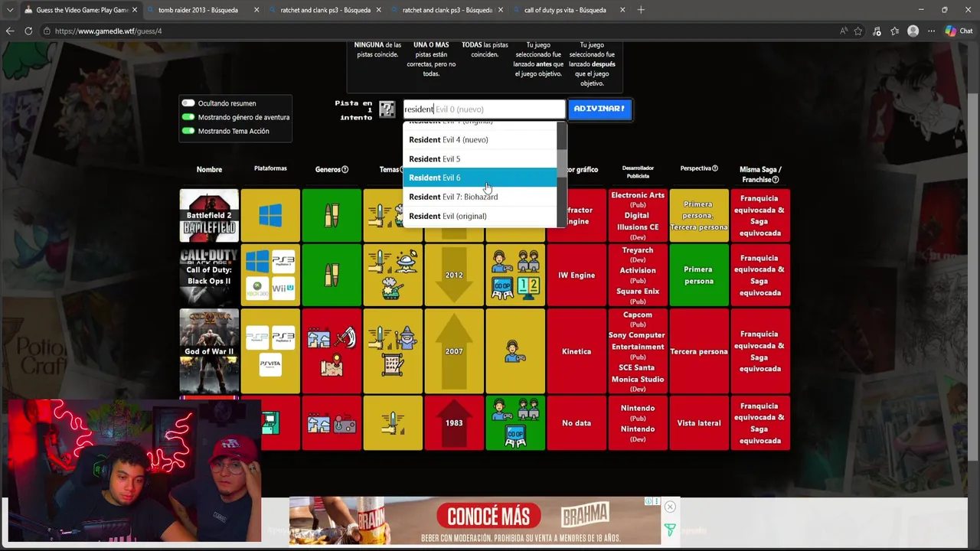Toggle the Ocultando resumen switch
980x551 pixels.
pos(188,103)
